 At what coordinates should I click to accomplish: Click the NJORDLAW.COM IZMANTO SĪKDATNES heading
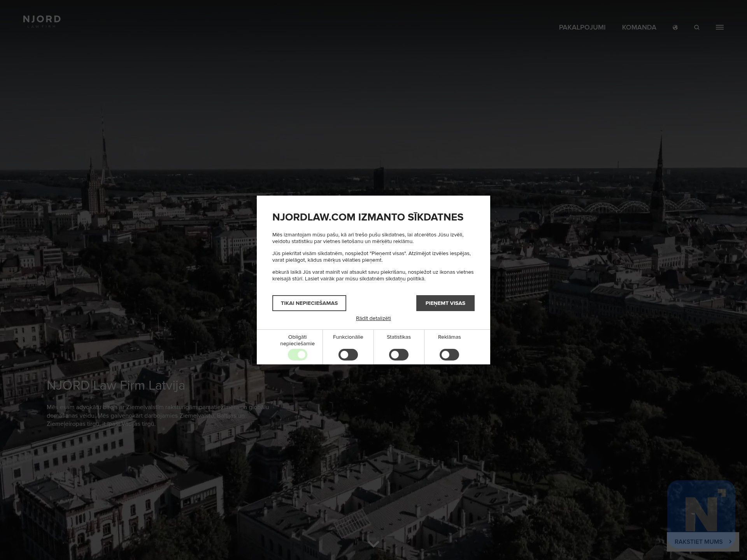[368, 217]
